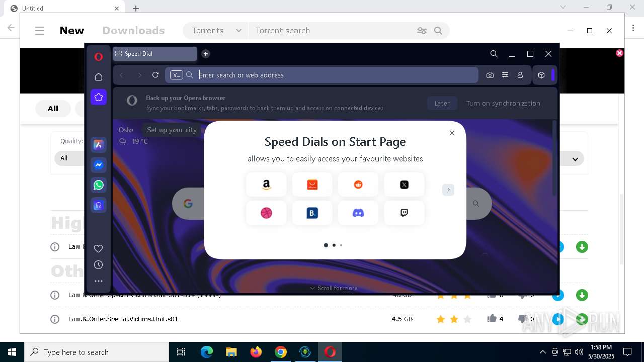The image size is (644, 362).
Task: Open the AliExpress speed dial tile
Action: tap(312, 185)
